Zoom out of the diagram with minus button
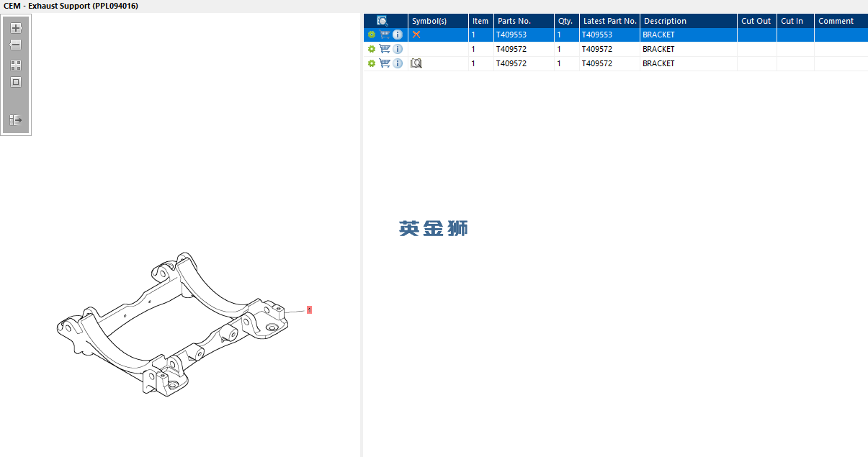The width and height of the screenshot is (868, 457). point(16,45)
